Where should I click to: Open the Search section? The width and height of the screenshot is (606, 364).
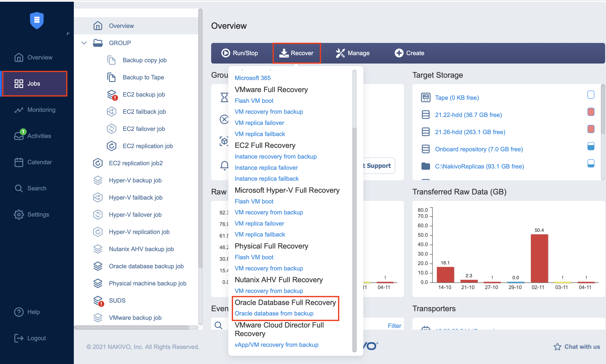30,188
